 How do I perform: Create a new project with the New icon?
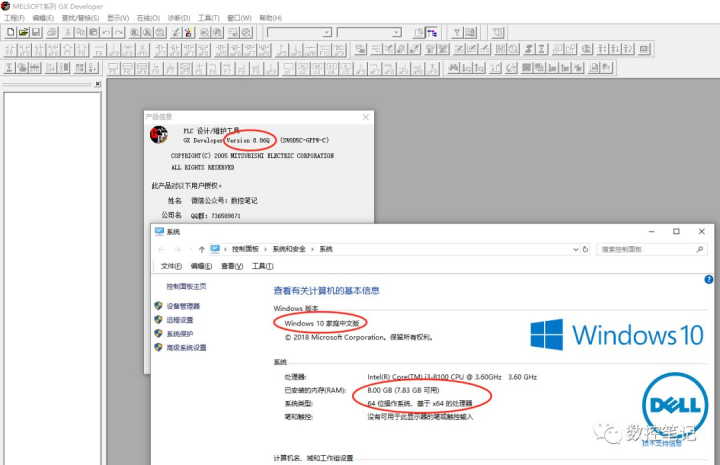pyautogui.click(x=10, y=33)
